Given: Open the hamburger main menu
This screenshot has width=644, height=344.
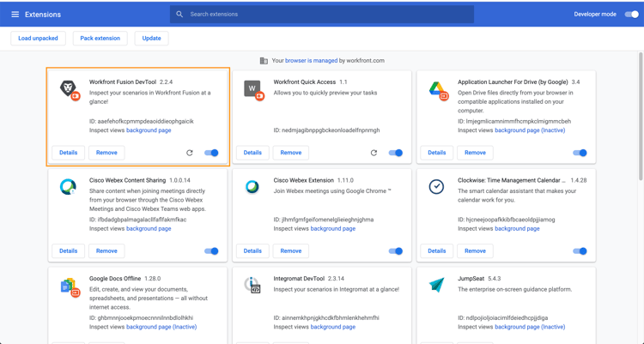Looking at the screenshot, I should (15, 15).
